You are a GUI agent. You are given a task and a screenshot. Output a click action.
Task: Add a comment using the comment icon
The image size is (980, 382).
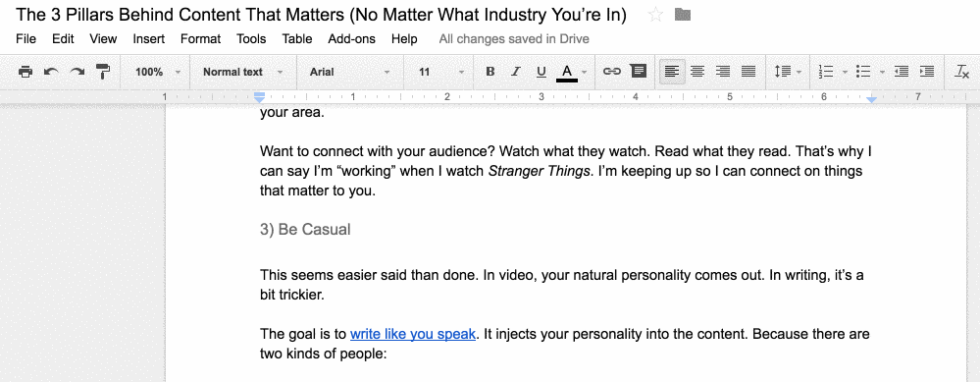point(638,72)
